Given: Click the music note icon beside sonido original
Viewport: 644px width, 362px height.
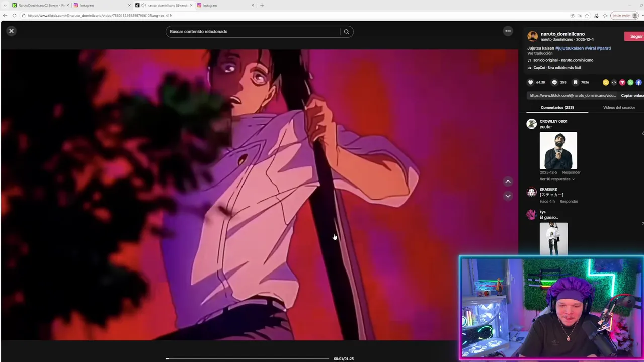Looking at the screenshot, I should point(529,60).
